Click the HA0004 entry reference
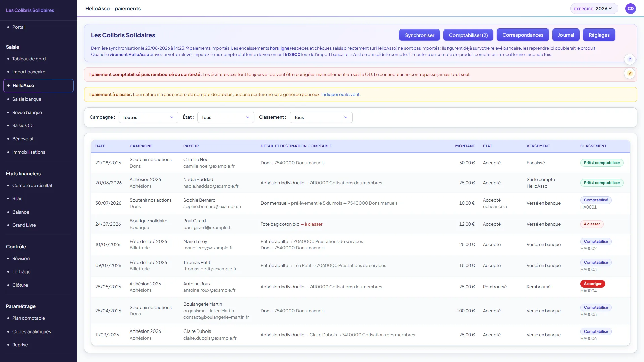 588,291
